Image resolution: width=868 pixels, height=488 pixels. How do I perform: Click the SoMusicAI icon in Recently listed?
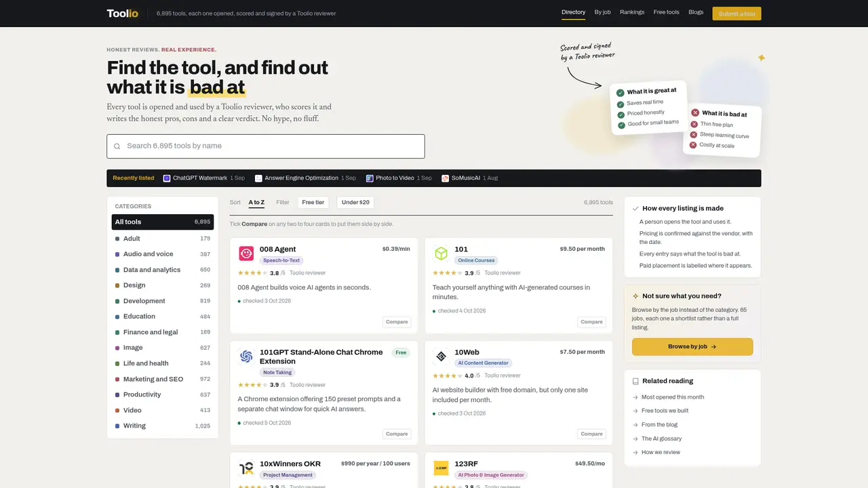(445, 178)
